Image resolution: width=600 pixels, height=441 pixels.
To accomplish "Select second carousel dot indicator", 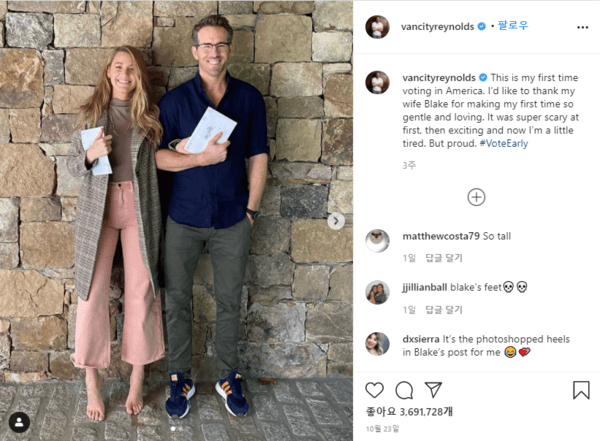I will pos(181,429).
